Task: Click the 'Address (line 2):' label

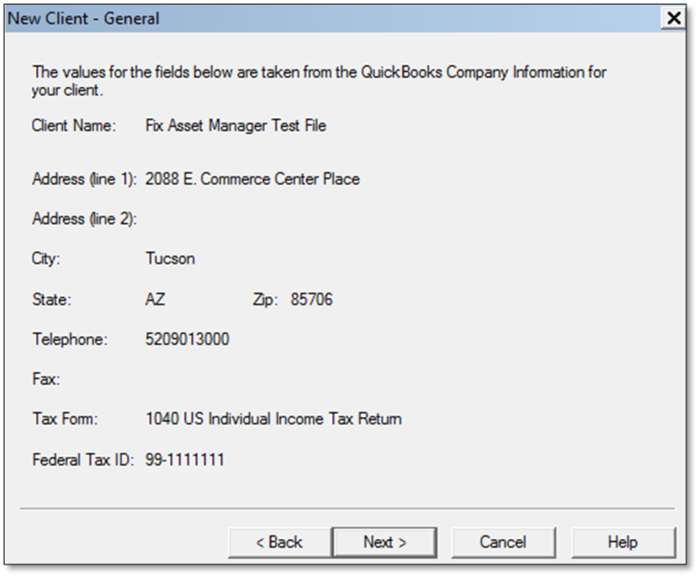Action: tap(84, 219)
